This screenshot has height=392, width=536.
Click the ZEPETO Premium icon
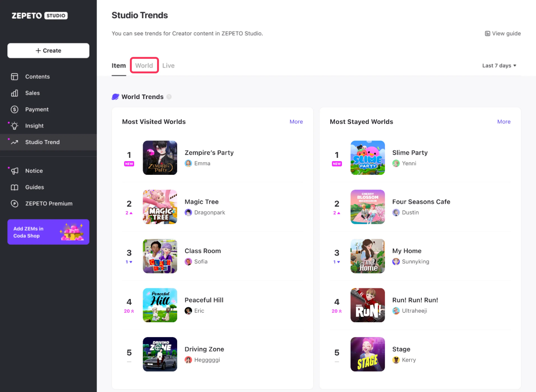[15, 204]
